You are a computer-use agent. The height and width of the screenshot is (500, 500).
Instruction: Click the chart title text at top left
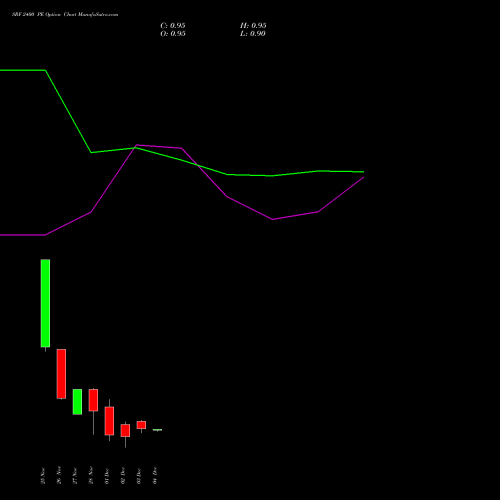(x=65, y=15)
